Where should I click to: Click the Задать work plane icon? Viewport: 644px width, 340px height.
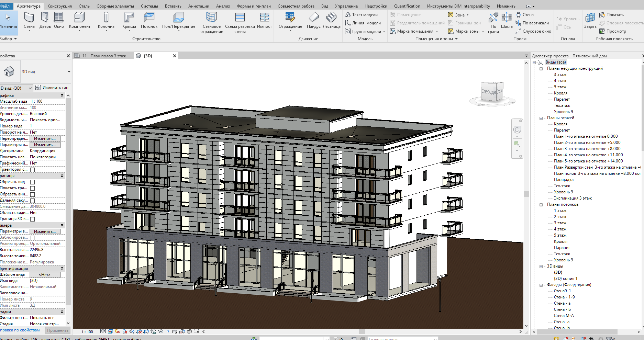tap(590, 17)
